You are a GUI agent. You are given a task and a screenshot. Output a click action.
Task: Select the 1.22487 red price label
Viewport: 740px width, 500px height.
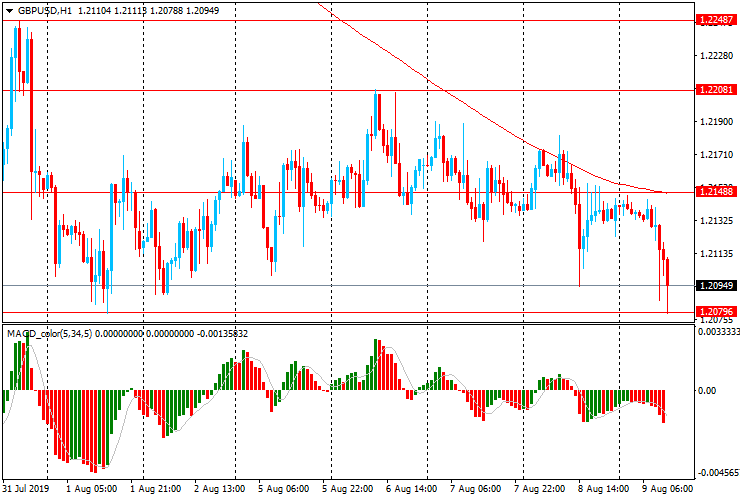(x=717, y=20)
